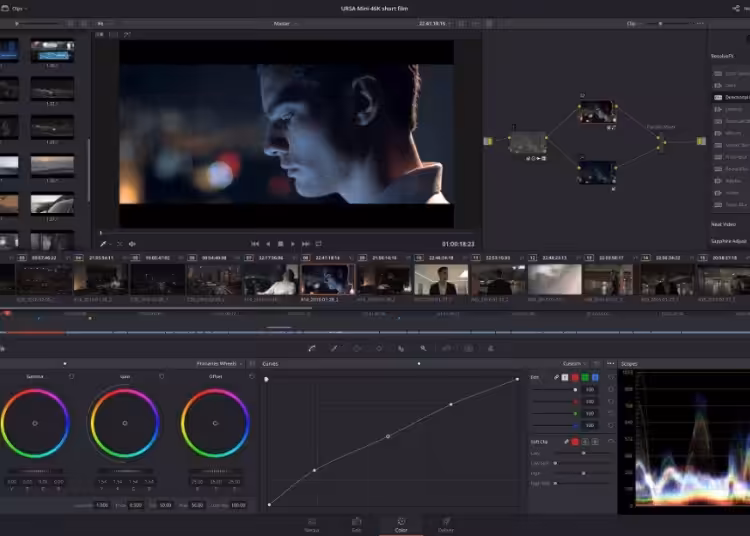Open the Clip node-graph mode dropdown

(634, 23)
